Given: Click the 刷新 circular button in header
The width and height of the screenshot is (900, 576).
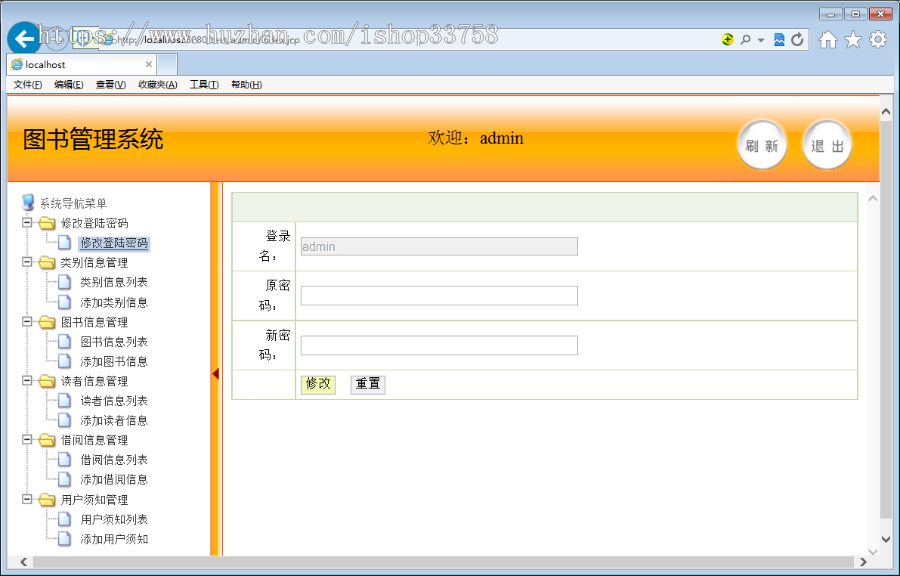Looking at the screenshot, I should [x=762, y=144].
